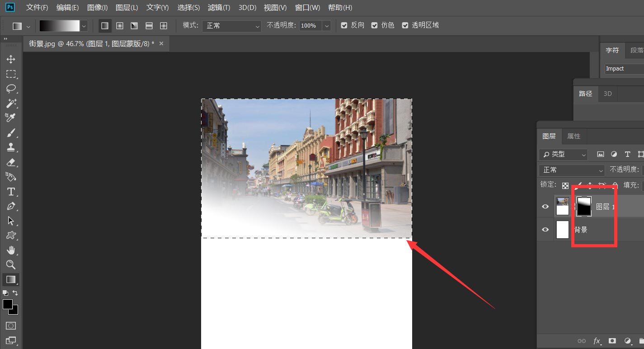Uncheck the 透明区域 (Transparency) checkbox

coord(405,25)
